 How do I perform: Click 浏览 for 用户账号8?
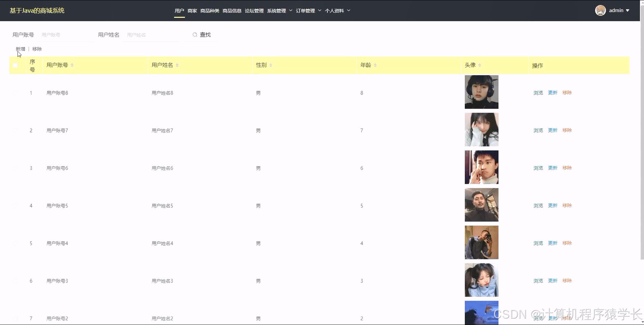[x=538, y=93]
